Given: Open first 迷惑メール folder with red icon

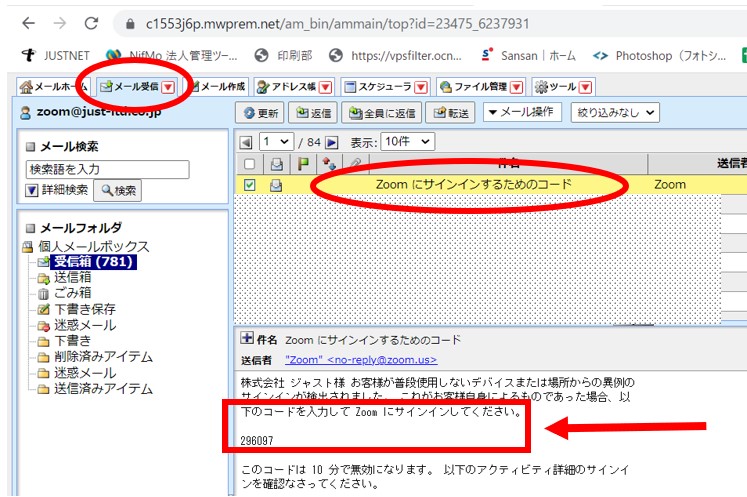Looking at the screenshot, I should pos(85,325).
